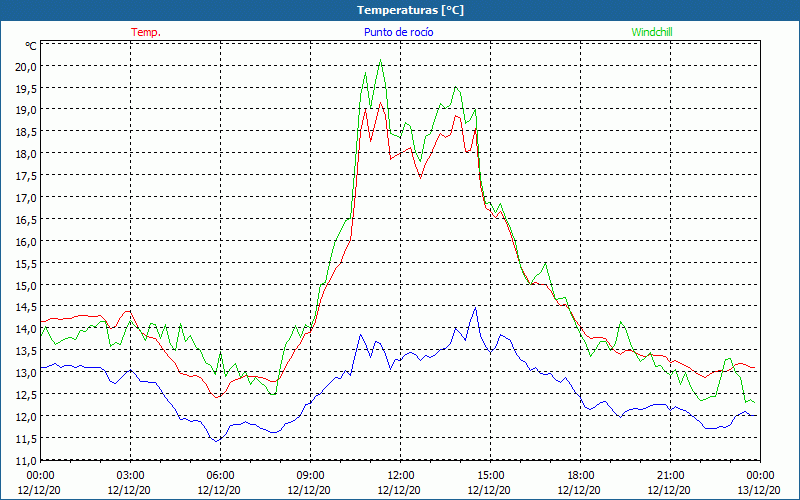Image resolution: width=800 pixels, height=500 pixels.
Task: Click the 16,5 y-axis value
Action: point(27,219)
